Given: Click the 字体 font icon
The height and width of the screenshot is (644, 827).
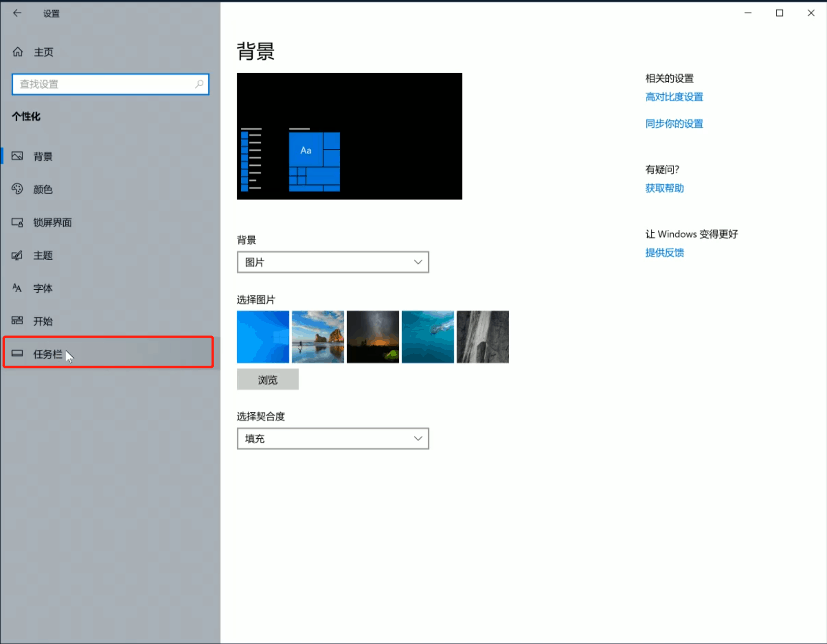Looking at the screenshot, I should tap(17, 288).
